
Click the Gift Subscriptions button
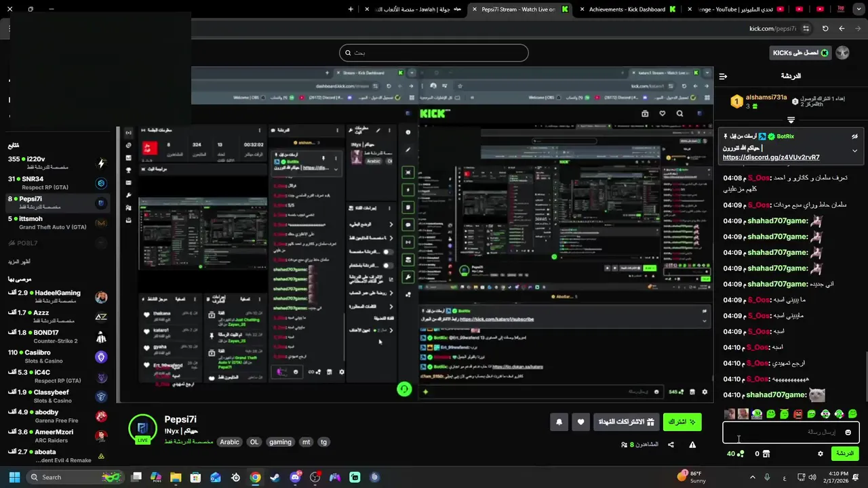(x=625, y=422)
